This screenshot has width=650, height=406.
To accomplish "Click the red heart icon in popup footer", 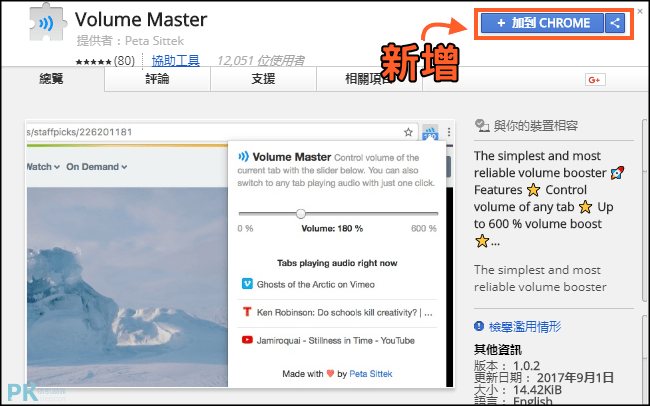I will coord(330,374).
